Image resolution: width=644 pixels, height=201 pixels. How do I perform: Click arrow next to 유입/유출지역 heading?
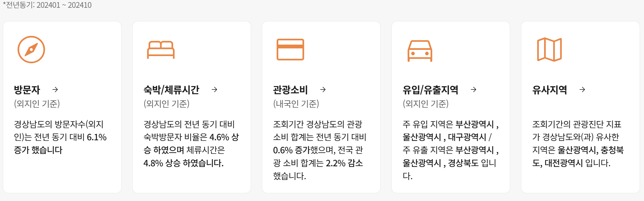474,90
